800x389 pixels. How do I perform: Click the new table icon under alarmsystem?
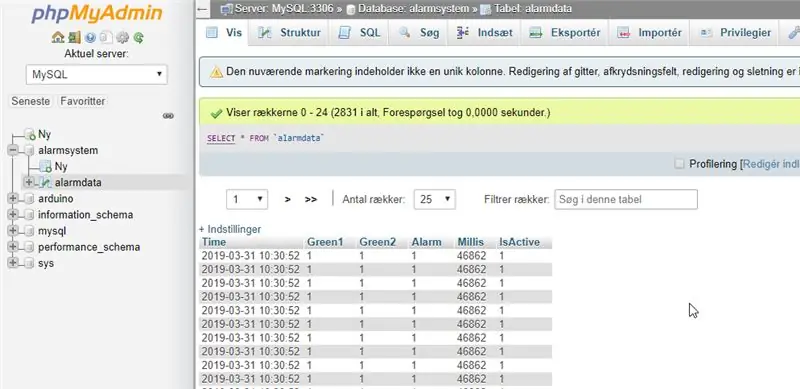click(45, 166)
